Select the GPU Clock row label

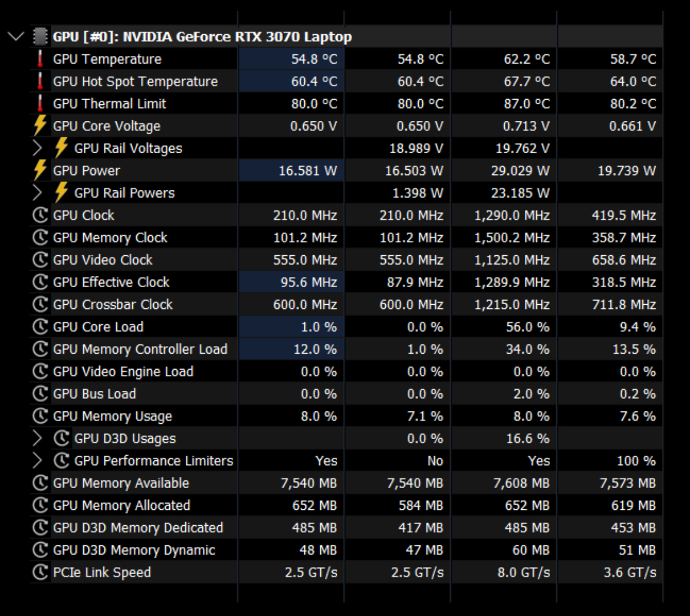83,215
